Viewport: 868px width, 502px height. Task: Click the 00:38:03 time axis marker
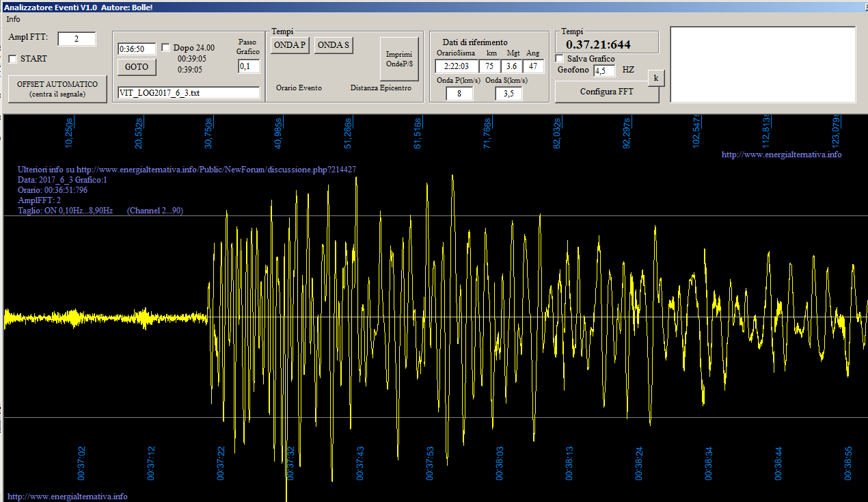click(x=500, y=463)
